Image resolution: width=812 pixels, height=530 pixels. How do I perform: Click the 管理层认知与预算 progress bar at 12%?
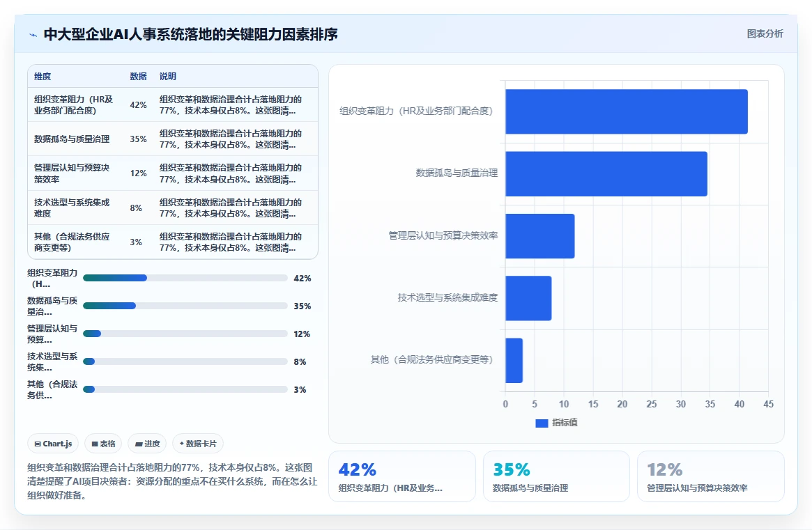click(x=185, y=334)
